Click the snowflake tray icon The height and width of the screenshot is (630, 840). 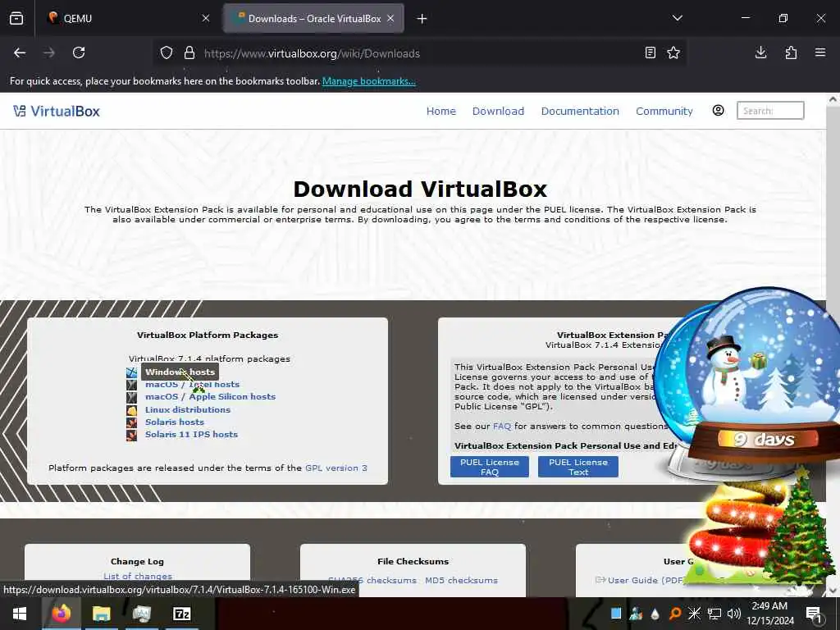click(x=694, y=614)
